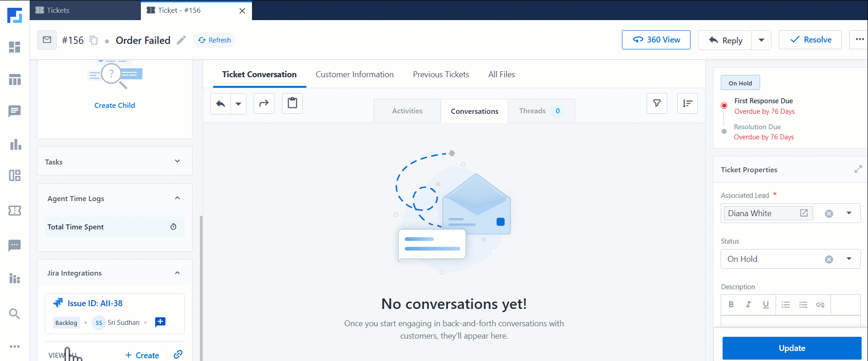The width and height of the screenshot is (868, 361).
Task: Click the copy ticket number icon
Action: [x=94, y=40]
